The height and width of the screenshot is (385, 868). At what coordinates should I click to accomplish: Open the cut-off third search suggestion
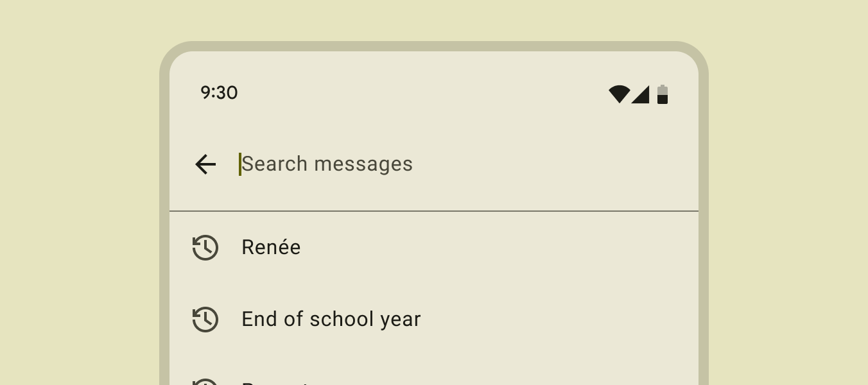pyautogui.click(x=276, y=382)
